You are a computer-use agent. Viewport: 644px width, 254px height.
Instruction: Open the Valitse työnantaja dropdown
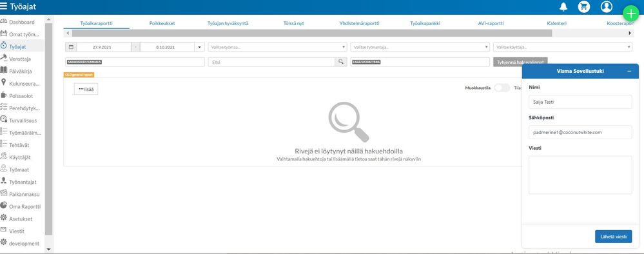coord(420,47)
